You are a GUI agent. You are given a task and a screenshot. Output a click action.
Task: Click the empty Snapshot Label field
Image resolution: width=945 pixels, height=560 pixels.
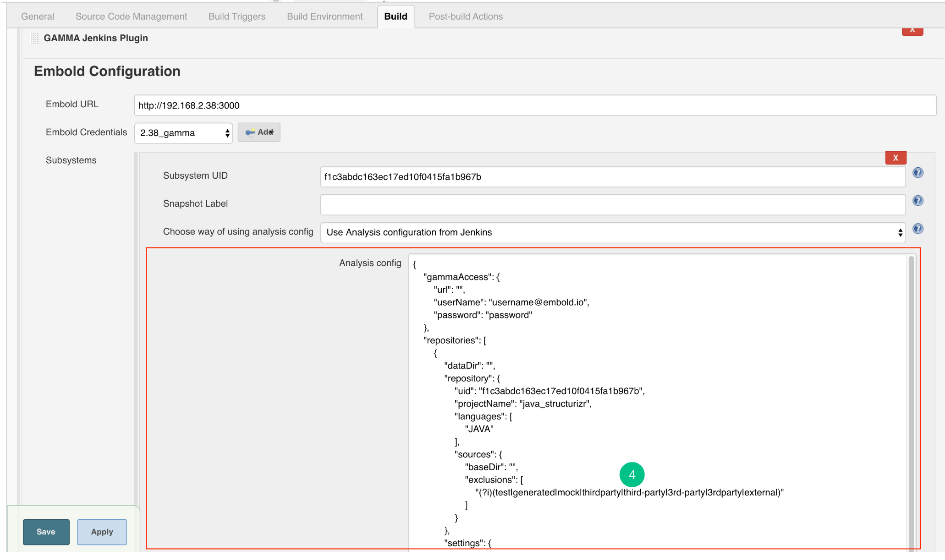click(x=613, y=204)
